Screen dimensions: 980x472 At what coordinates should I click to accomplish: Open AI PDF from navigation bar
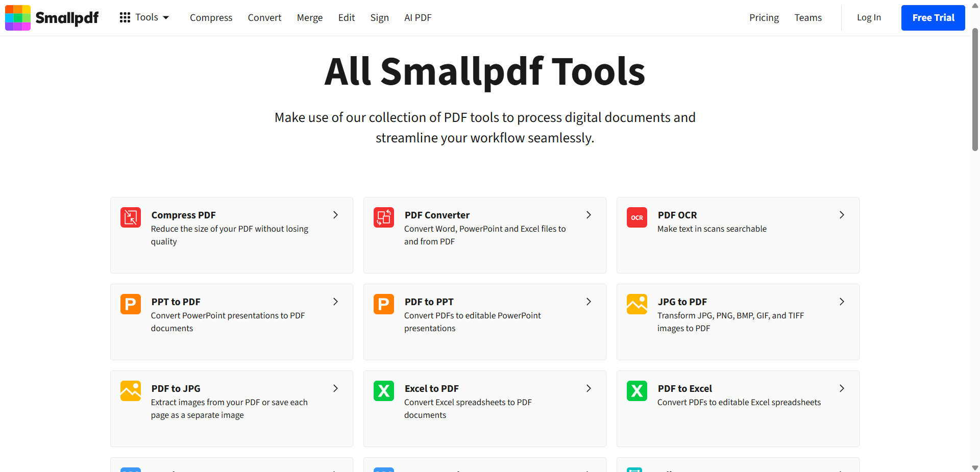click(x=418, y=18)
